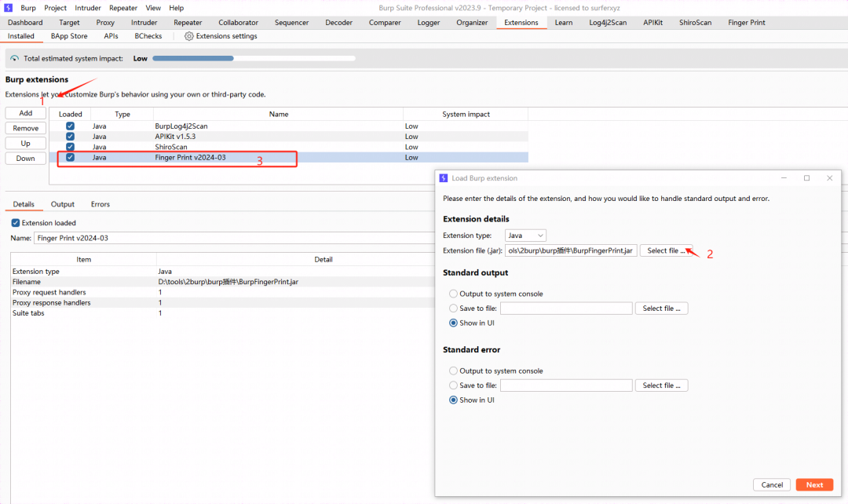Click Select file for extension jar
848x504 pixels.
[666, 251]
